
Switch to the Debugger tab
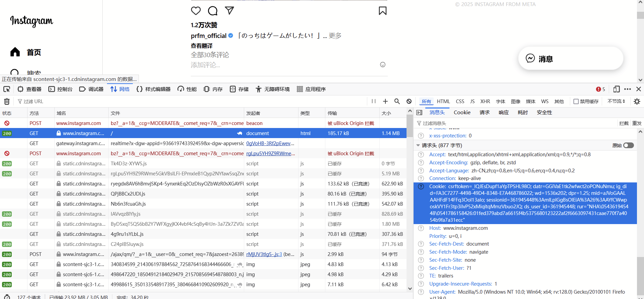91,89
